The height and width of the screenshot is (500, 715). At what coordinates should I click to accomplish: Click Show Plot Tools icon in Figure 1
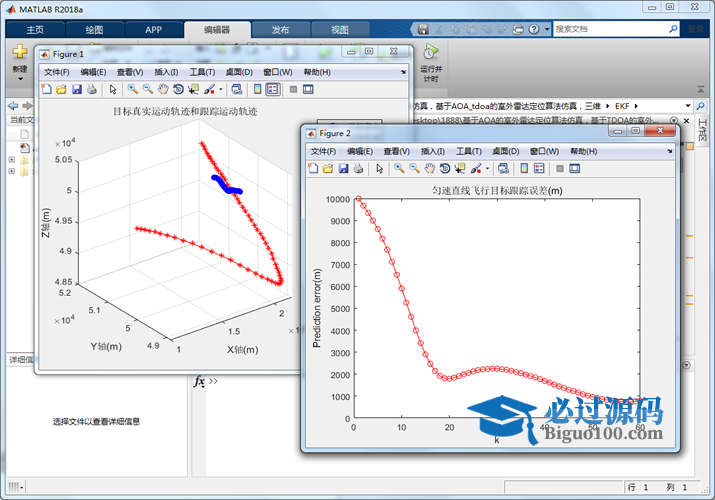click(308, 89)
